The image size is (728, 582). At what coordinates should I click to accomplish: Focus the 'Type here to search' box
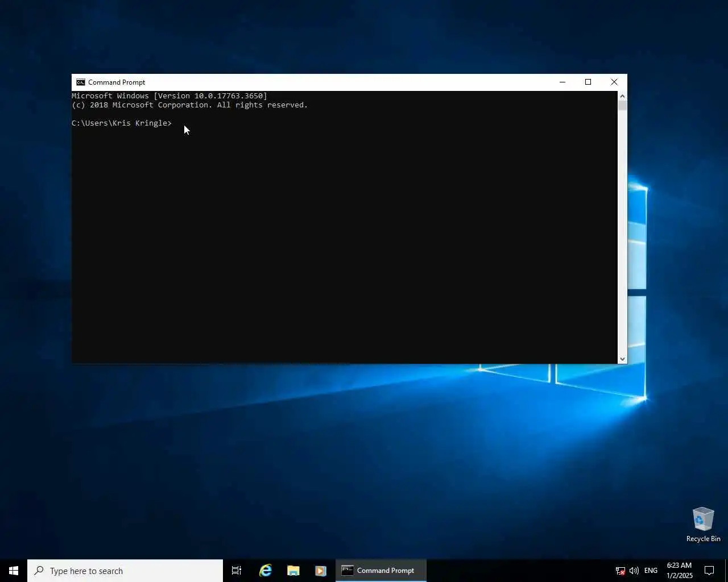pyautogui.click(x=125, y=571)
